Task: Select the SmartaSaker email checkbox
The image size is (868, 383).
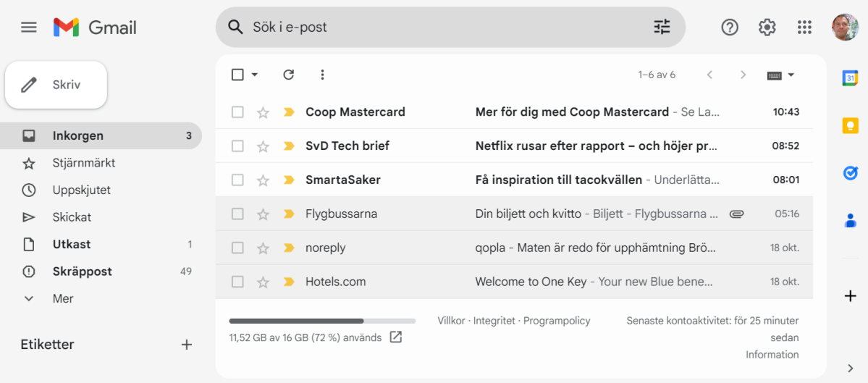Action: pos(237,180)
